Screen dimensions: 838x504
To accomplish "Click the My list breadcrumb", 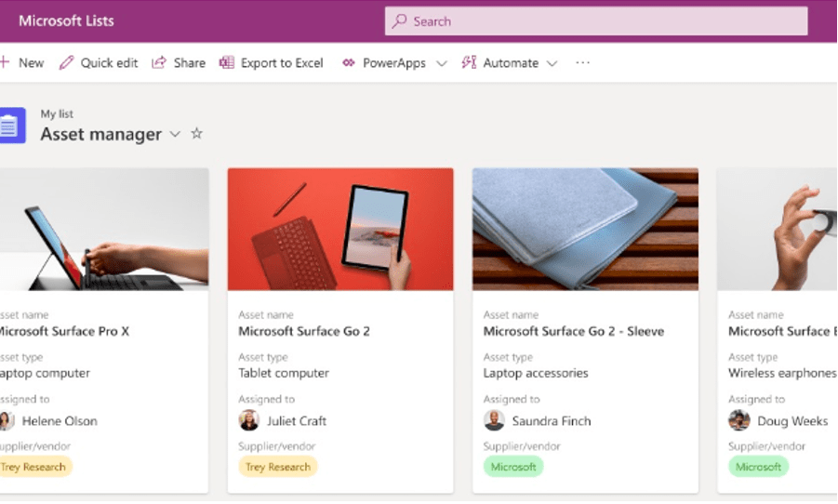I will point(57,113).
